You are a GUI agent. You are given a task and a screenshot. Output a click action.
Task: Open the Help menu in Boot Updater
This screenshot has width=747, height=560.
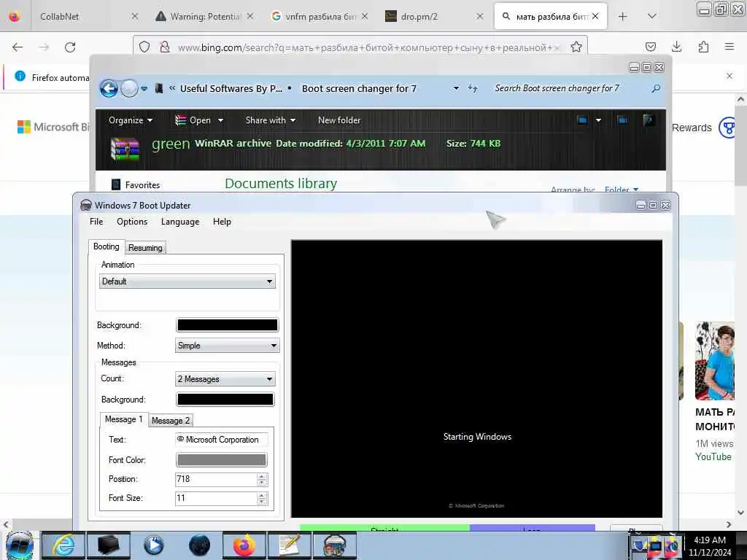coord(222,222)
